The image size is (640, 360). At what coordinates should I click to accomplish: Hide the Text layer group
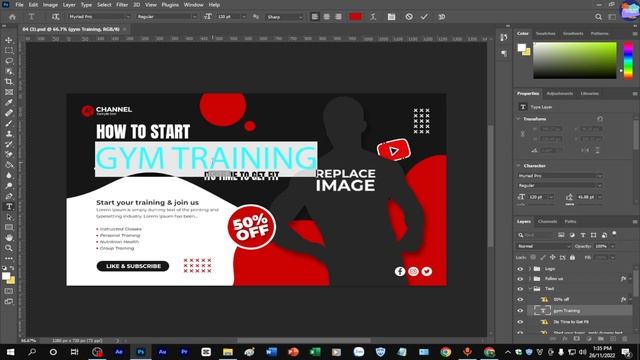click(520, 289)
